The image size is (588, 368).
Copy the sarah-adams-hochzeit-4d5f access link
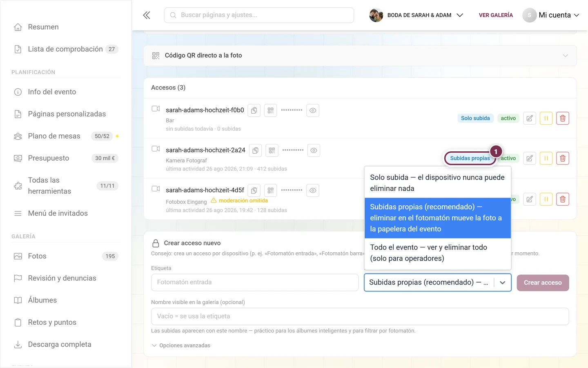click(x=254, y=191)
